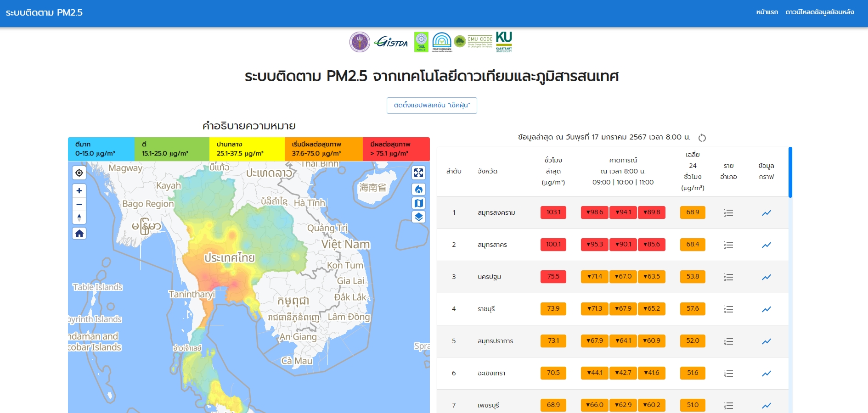Viewport: 868px width, 413px height.
Task: Click the province name นครปฐม
Action: pyautogui.click(x=489, y=277)
